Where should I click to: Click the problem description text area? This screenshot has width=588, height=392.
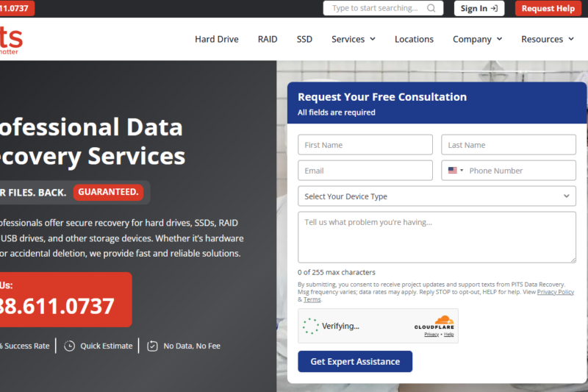pyautogui.click(x=437, y=237)
